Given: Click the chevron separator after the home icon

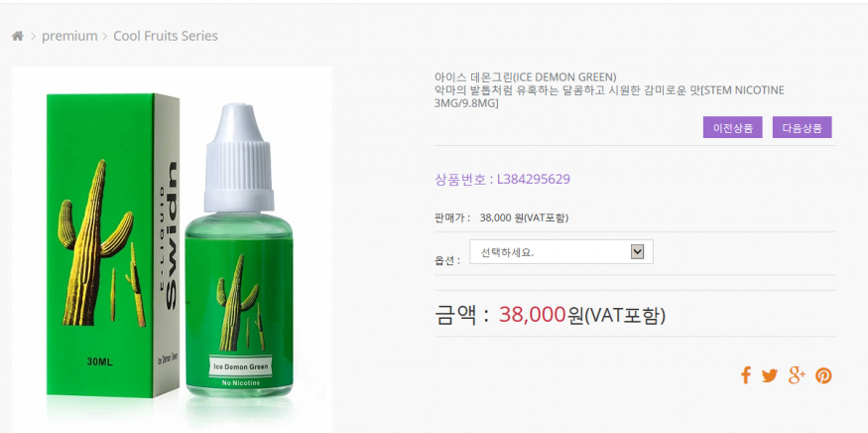Looking at the screenshot, I should pos(33,36).
